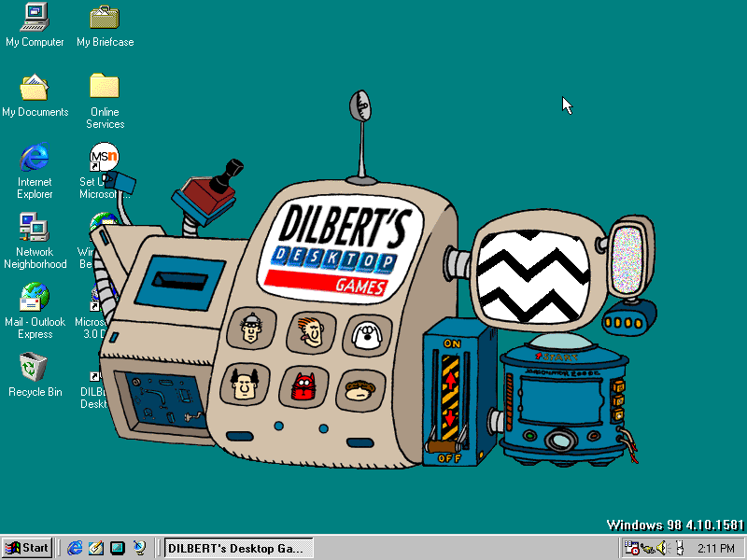Select the My Briefcase icon
Viewport: 747px width, 560px height.
(x=106, y=25)
